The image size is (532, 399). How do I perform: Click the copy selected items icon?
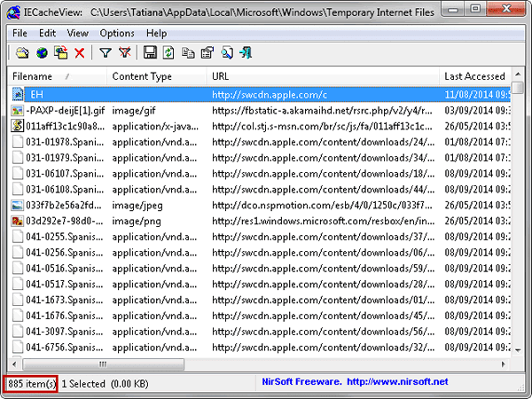pos(188,53)
